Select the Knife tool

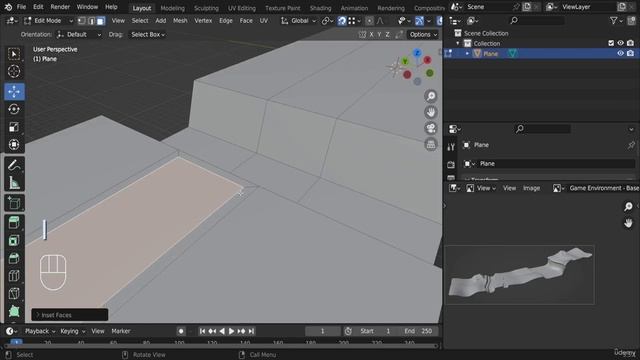pos(14,293)
